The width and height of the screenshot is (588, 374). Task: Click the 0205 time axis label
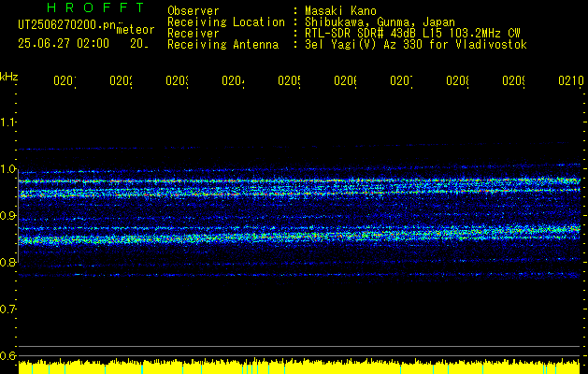[289, 80]
